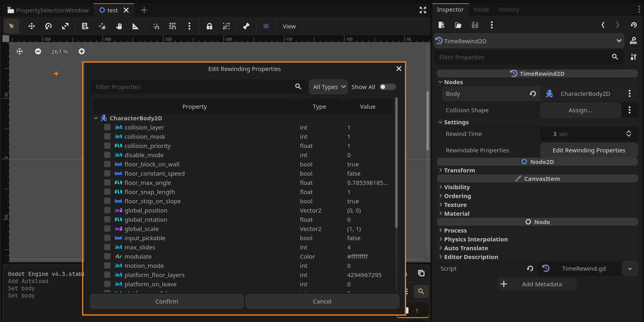Enable the modulate property checkbox
The image size is (644, 322).
[107, 256]
